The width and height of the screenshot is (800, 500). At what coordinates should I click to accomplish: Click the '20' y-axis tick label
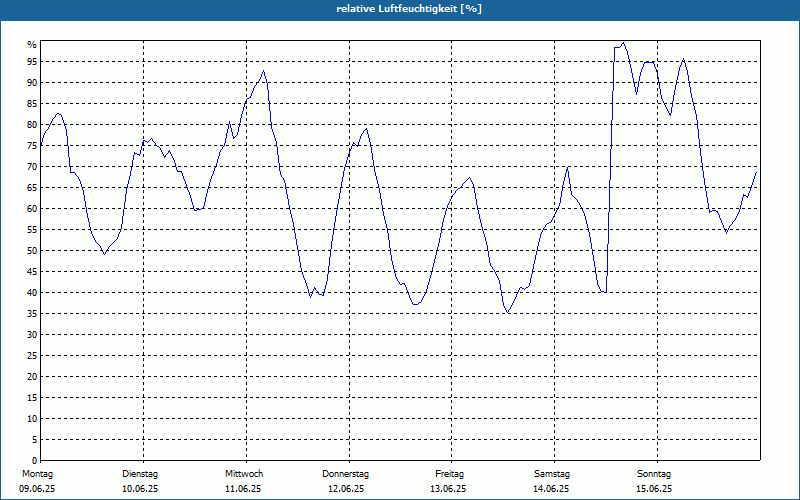[32, 377]
